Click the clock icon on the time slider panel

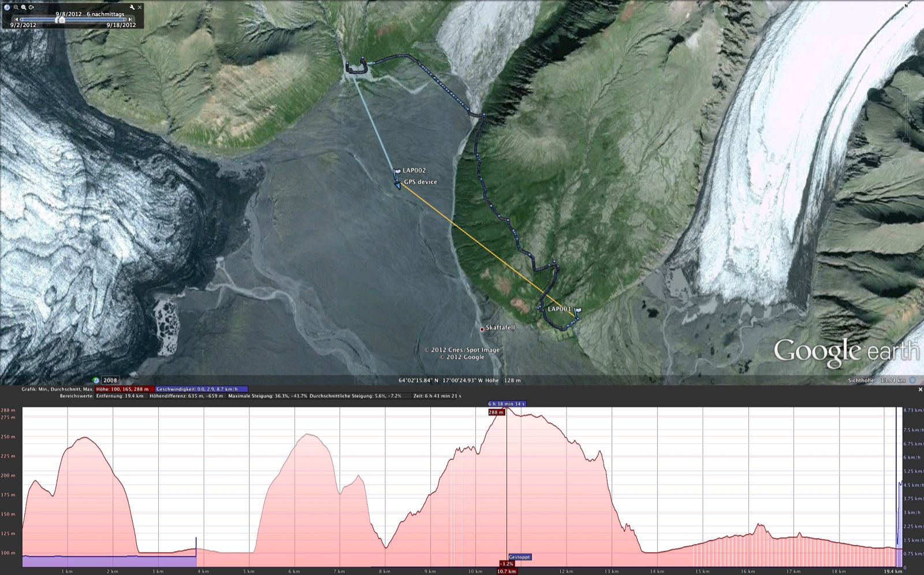pyautogui.click(x=8, y=8)
